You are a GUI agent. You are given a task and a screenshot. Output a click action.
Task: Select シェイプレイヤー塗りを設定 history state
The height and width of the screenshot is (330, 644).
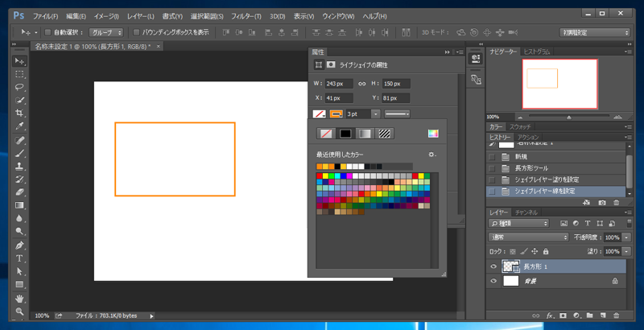(557, 179)
